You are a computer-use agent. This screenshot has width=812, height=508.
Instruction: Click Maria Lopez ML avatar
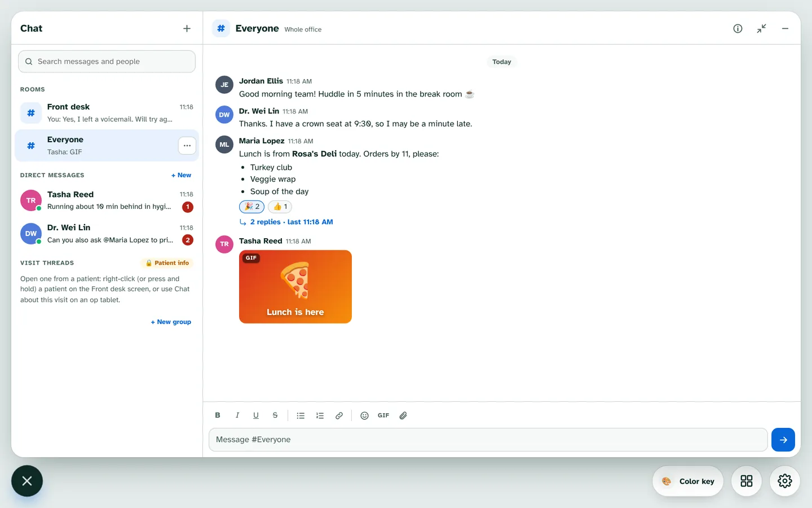[x=224, y=144]
